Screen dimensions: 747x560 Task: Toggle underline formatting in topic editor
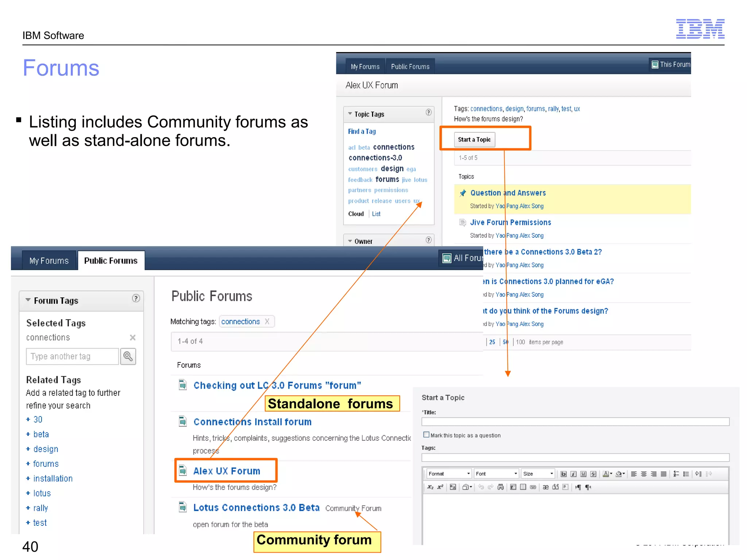coord(583,474)
